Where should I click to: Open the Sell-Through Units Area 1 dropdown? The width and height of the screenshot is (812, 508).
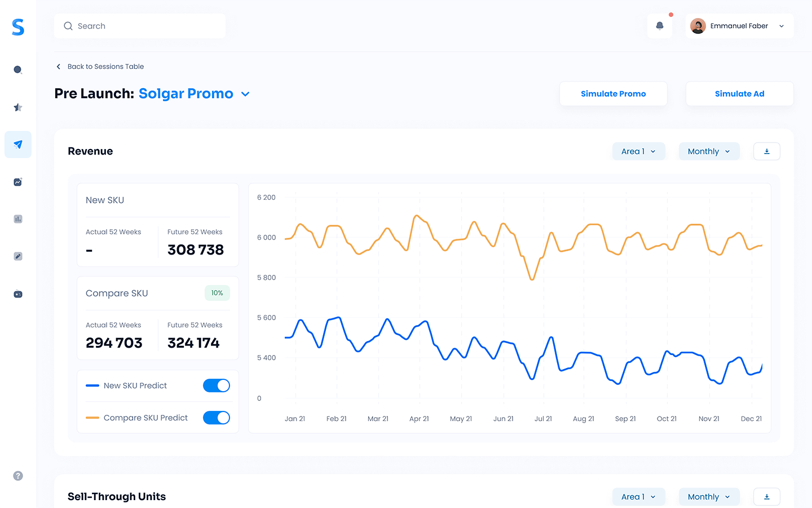[639, 497]
